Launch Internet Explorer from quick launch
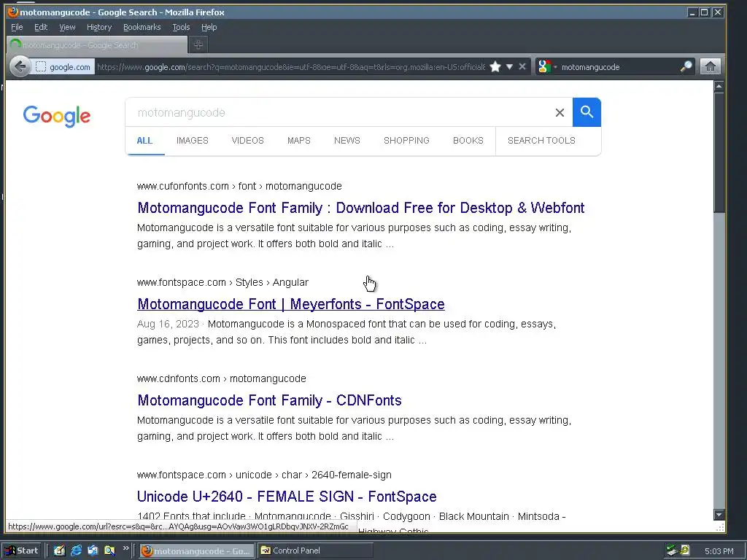Screen dimensions: 747x560 pyautogui.click(x=76, y=551)
